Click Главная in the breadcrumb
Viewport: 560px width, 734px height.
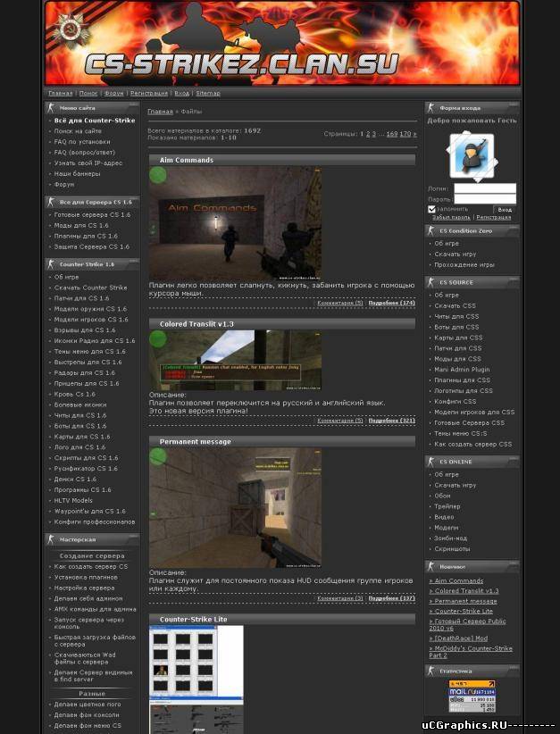160,112
